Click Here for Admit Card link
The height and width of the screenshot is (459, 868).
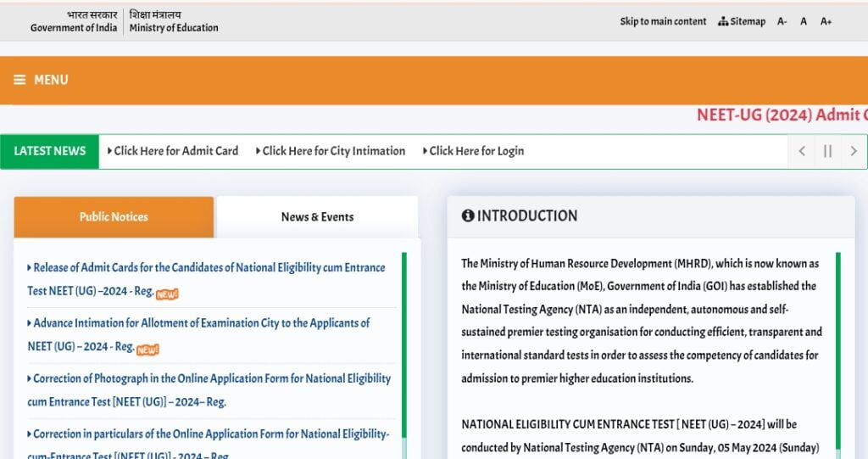(173, 151)
